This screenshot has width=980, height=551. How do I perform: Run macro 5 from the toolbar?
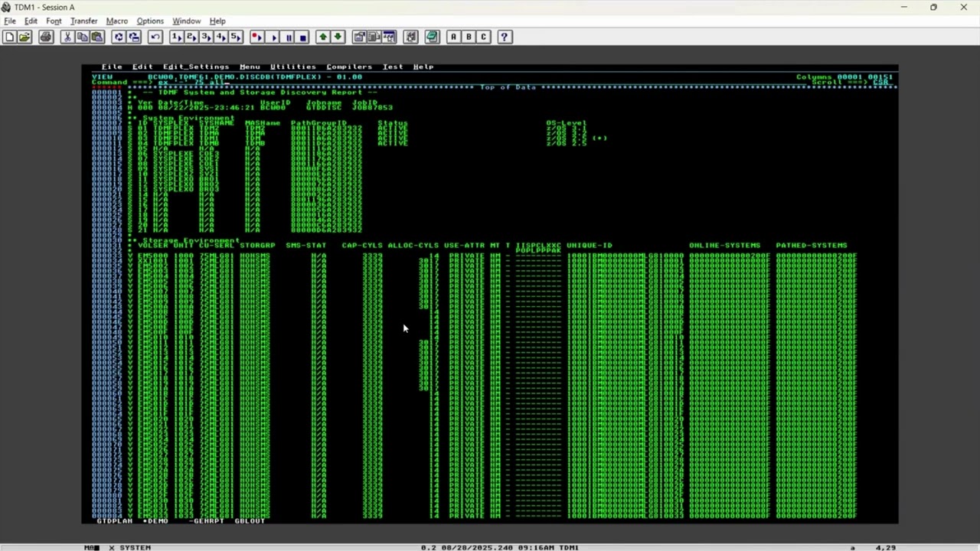[x=236, y=37]
